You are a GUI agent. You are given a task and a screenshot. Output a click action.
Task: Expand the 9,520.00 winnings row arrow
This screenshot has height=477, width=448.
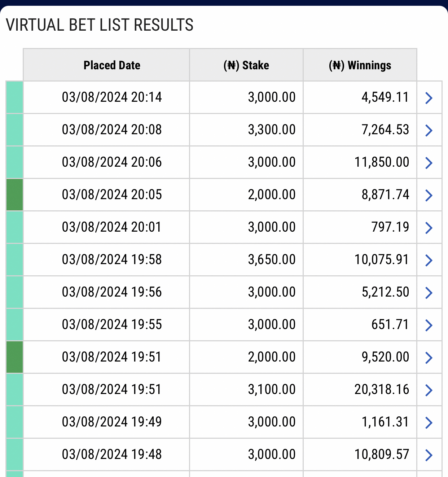coord(429,358)
